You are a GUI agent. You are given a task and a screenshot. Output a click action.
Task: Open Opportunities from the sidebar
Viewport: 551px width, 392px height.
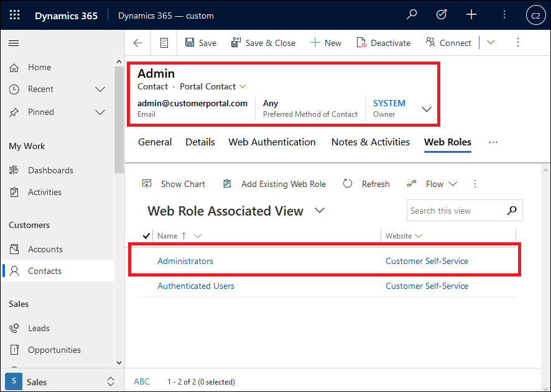tap(54, 350)
